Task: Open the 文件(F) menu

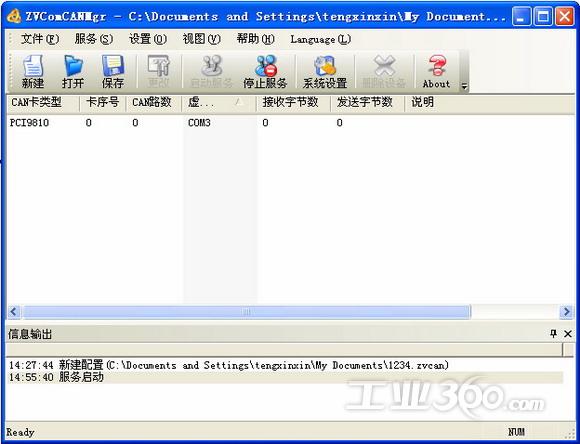Action: [40, 39]
